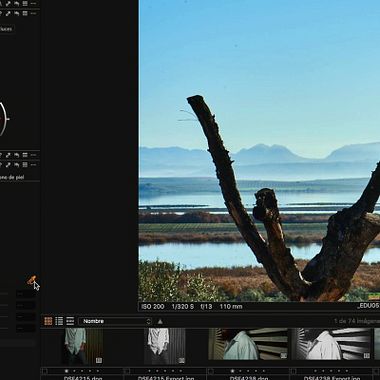Switch browser to filmstrip details view
This screenshot has width=380, height=380.
70,321
